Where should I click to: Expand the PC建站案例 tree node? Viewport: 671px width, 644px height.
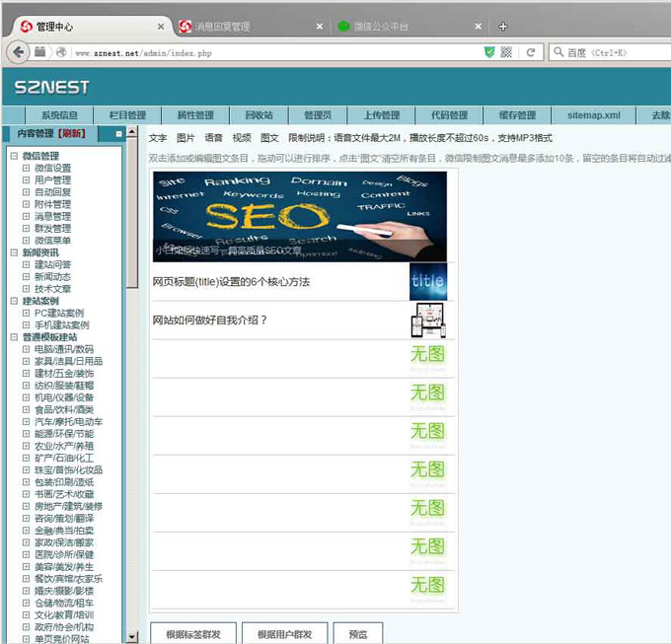click(x=26, y=313)
